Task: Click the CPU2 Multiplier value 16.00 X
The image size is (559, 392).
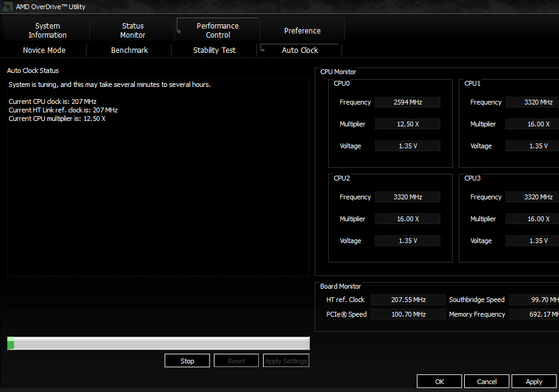Action: click(x=408, y=219)
